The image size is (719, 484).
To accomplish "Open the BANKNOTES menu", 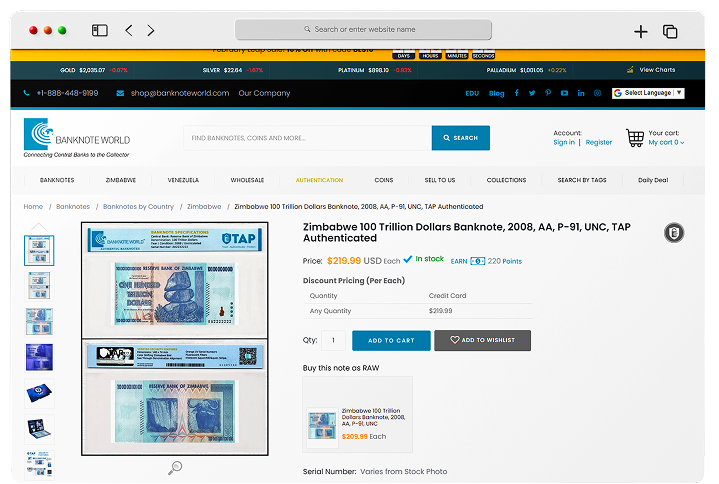I will point(57,180).
